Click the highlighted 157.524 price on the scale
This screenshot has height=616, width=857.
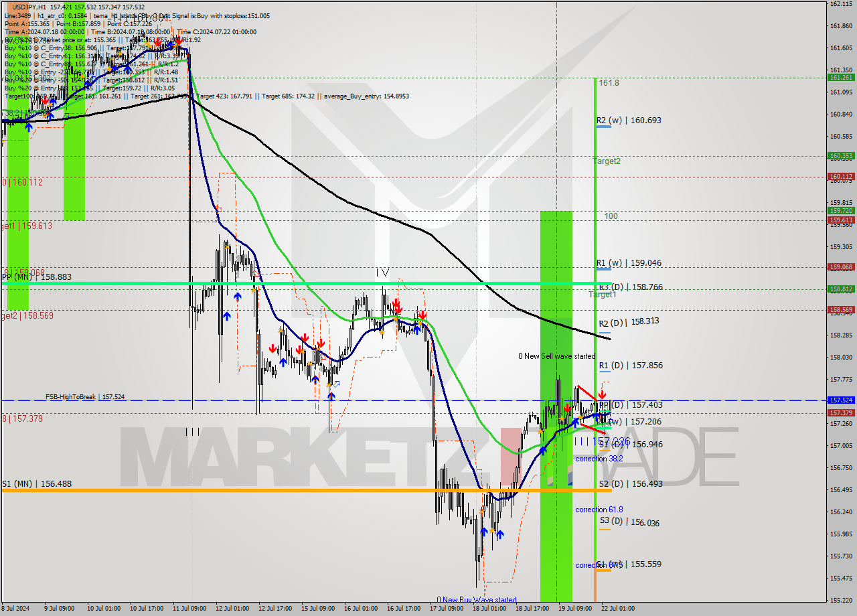coord(841,400)
